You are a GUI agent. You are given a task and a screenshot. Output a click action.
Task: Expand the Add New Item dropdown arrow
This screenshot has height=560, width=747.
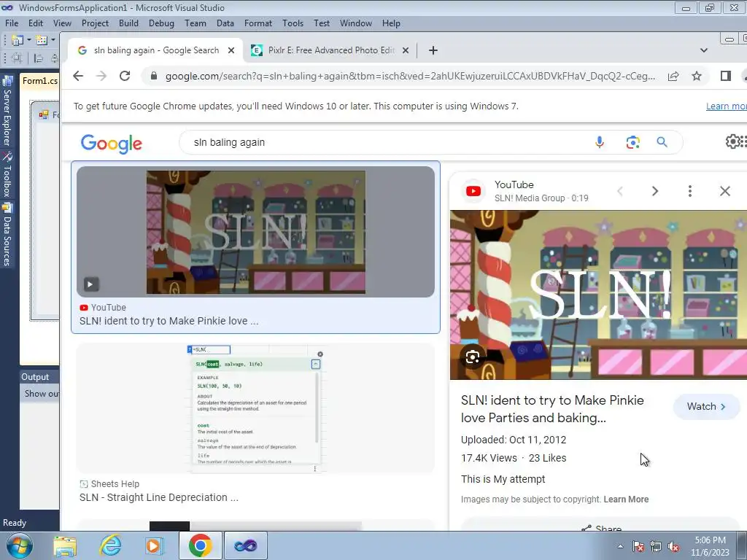point(53,41)
